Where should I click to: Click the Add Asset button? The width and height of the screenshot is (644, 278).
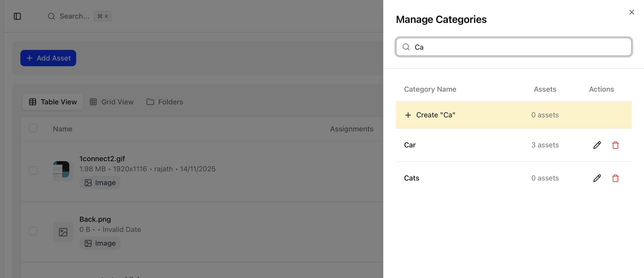click(48, 58)
